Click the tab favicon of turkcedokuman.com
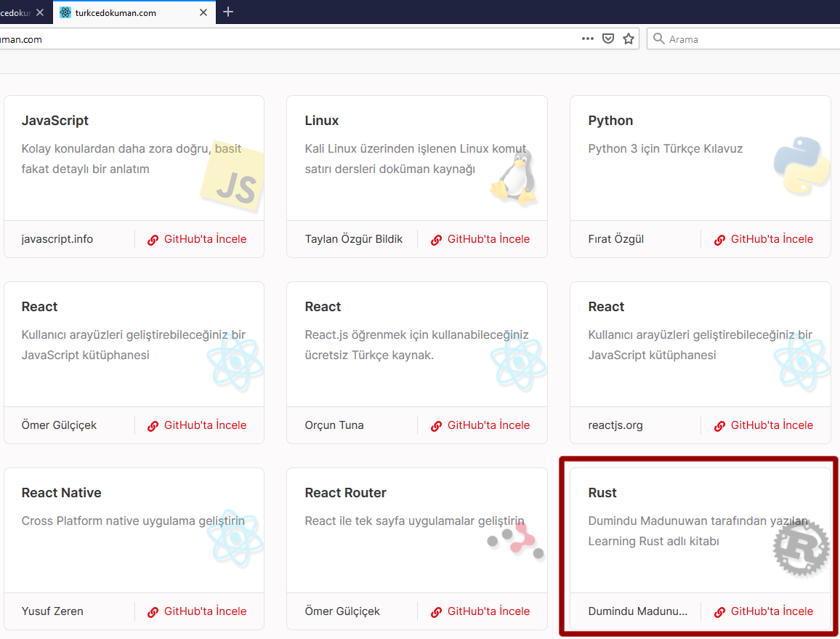This screenshot has width=840, height=639. (x=65, y=12)
